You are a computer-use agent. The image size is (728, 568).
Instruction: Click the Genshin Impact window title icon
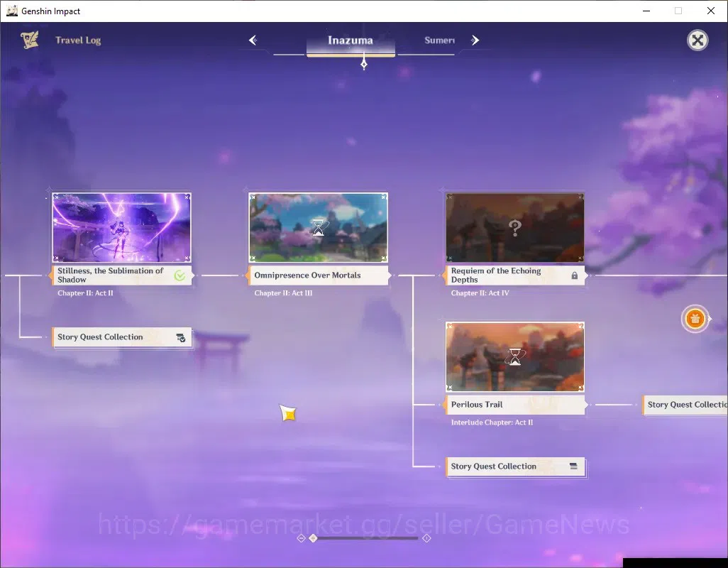coord(11,11)
